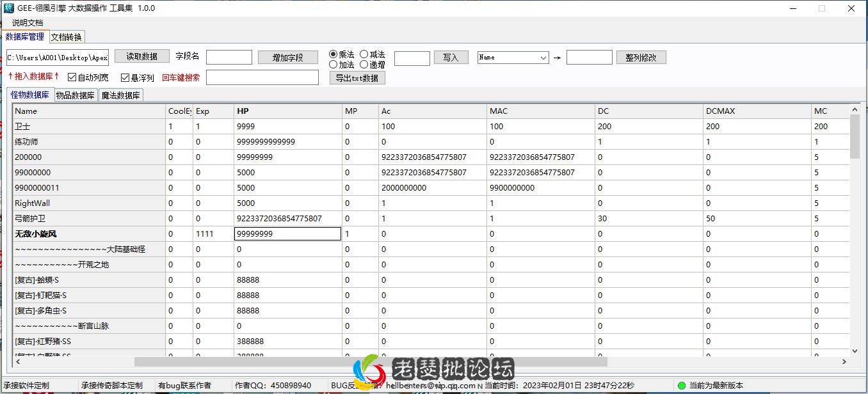Image resolution: width=868 pixels, height=394 pixels.
Task: Click the 回车键搜索 search input field
Action: [262, 77]
